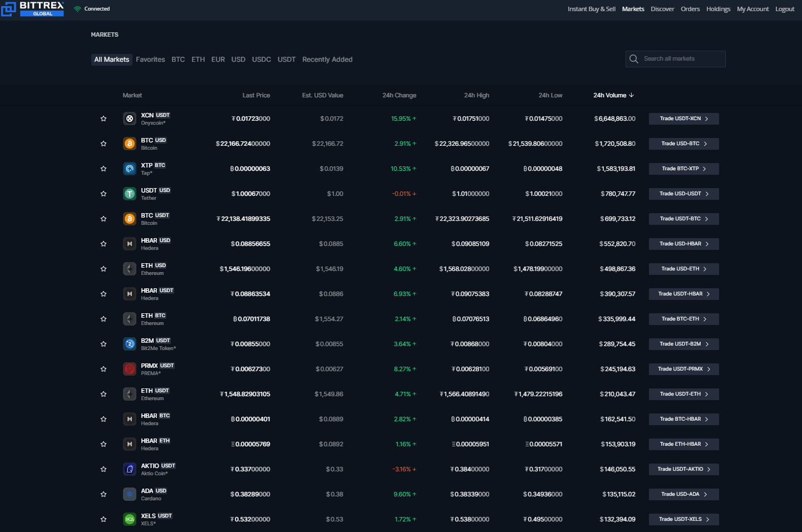Sort by 24h Volume column

613,95
